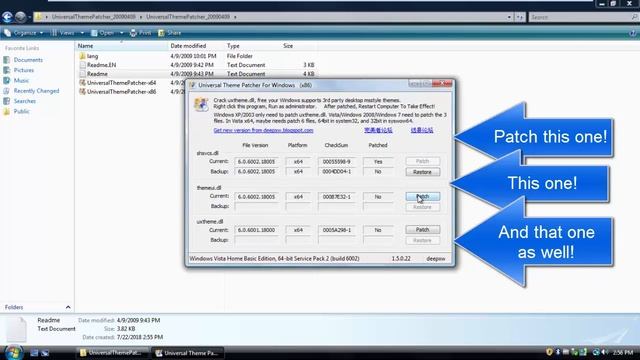Click the taskbar clock 2:56 PM
The image size is (640, 360).
coord(622,352)
